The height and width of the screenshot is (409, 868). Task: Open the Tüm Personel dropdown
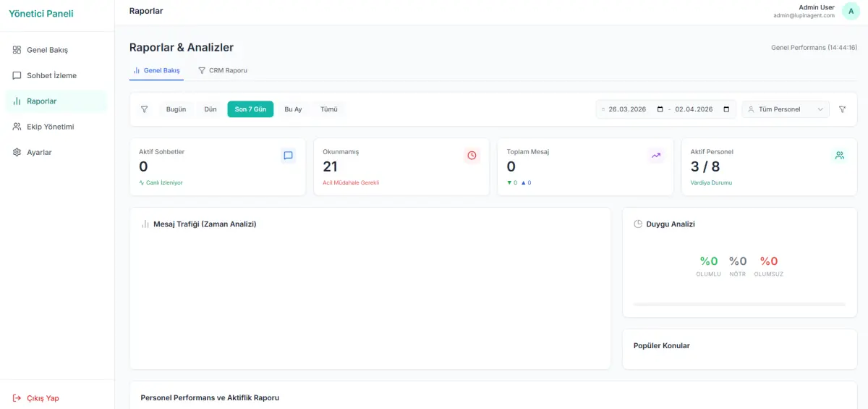[786, 109]
